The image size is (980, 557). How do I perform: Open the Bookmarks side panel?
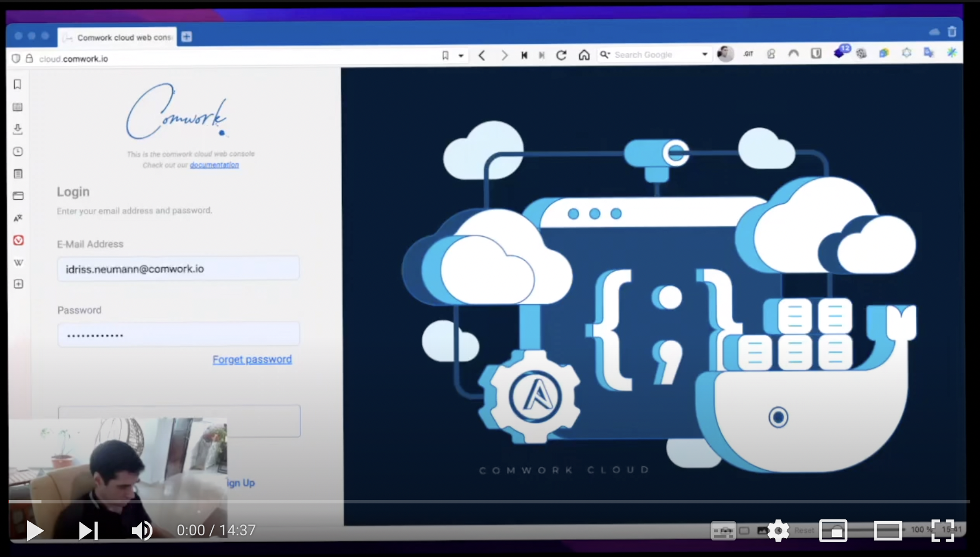pos(18,84)
